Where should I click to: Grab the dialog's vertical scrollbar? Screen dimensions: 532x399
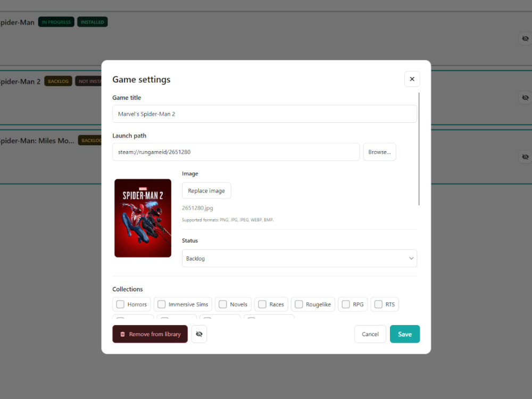point(419,148)
